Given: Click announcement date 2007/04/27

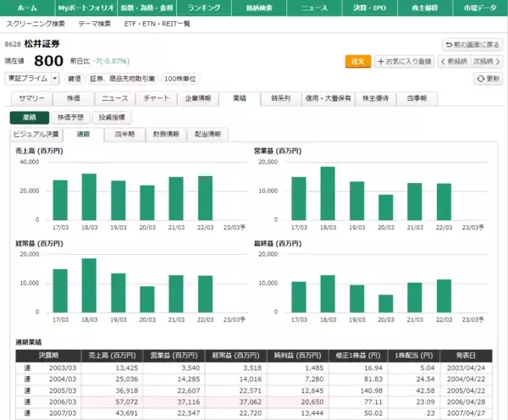Looking at the screenshot, I should (x=466, y=413).
